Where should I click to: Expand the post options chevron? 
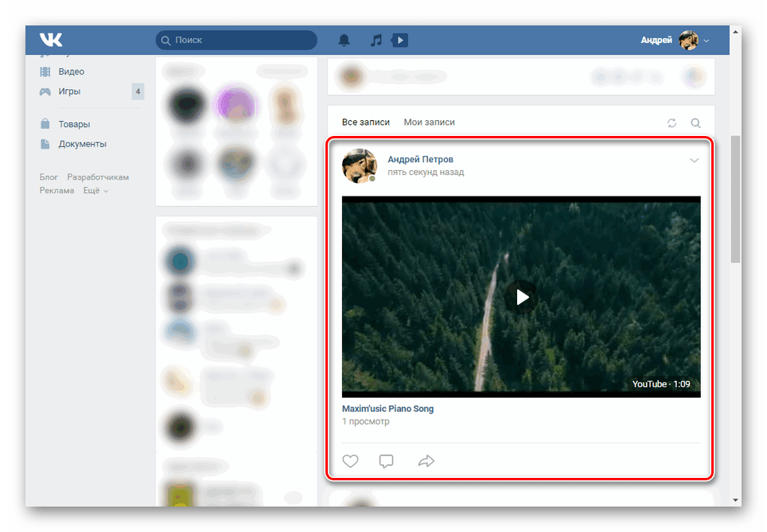pyautogui.click(x=694, y=161)
